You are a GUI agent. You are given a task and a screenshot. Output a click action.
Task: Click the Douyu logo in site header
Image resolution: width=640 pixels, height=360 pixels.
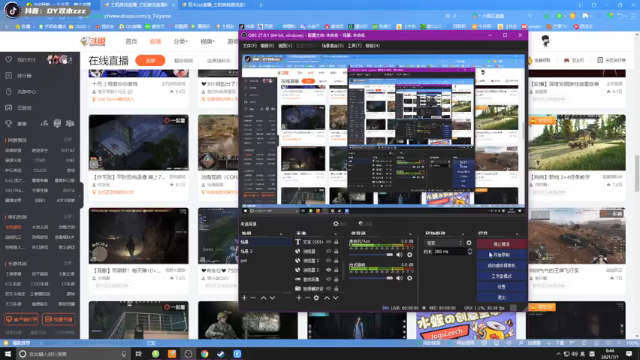tap(93, 41)
